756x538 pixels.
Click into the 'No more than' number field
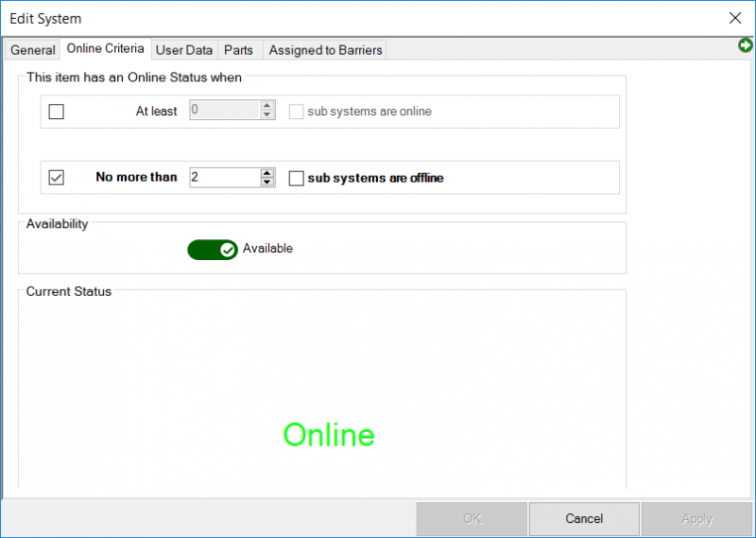[x=224, y=178]
